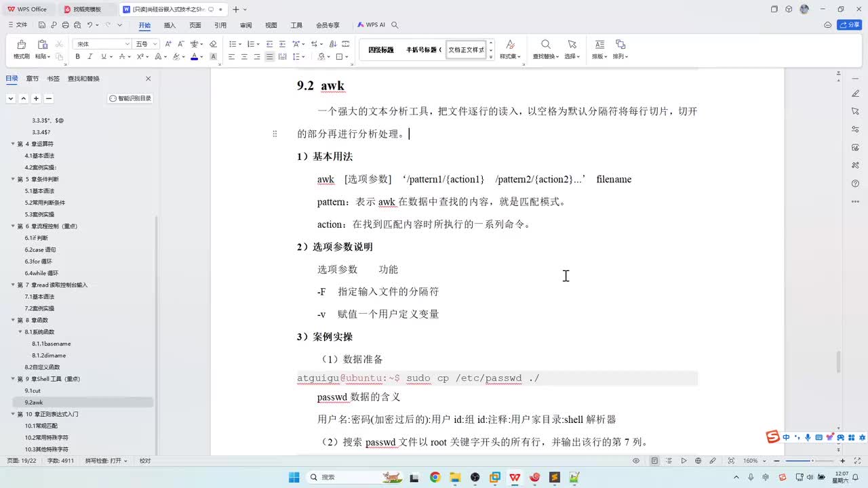Click the align left paragraph icon
This screenshot has width=868, height=488.
(x=231, y=57)
